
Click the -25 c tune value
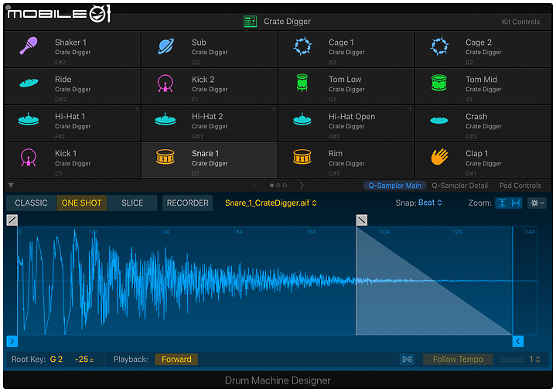84,360
